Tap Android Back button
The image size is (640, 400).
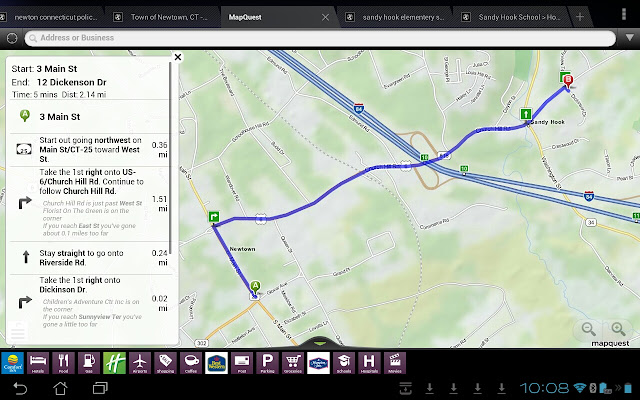pyautogui.click(x=20, y=388)
